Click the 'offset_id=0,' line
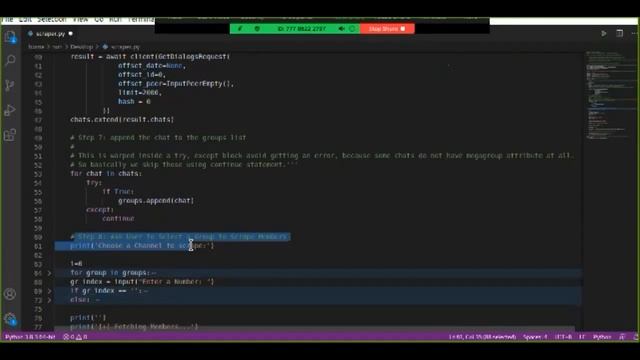Viewport: 640px width, 360px height. 142,75
